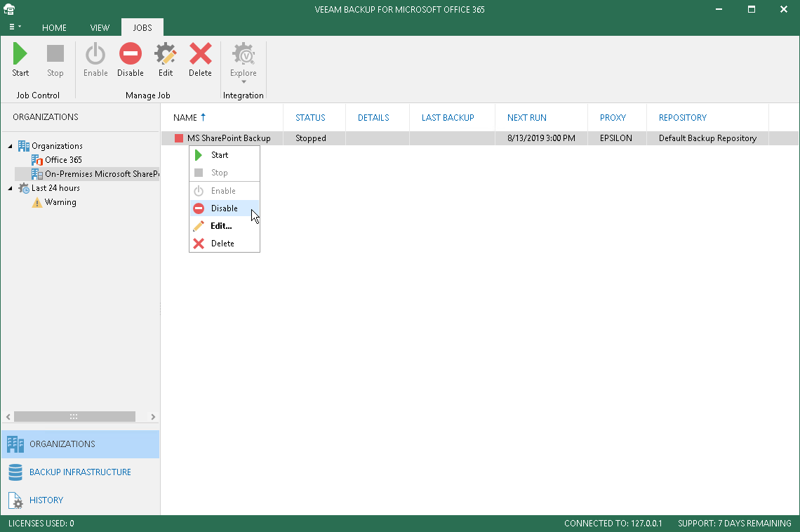Open the BACKUP INFRASTRUCTURE view
The height and width of the screenshot is (532, 800).
tap(81, 472)
